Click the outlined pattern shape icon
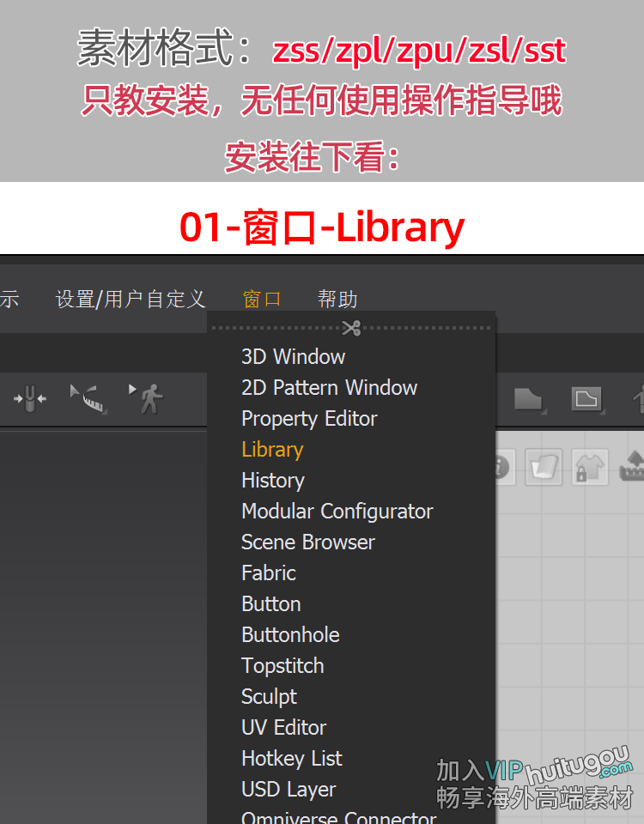 tap(586, 399)
